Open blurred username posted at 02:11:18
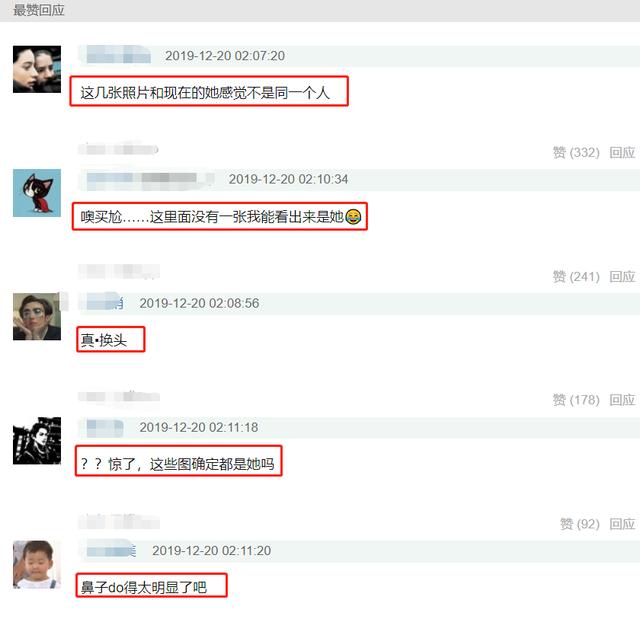Viewport: 640px width, 619px height. [x=105, y=427]
